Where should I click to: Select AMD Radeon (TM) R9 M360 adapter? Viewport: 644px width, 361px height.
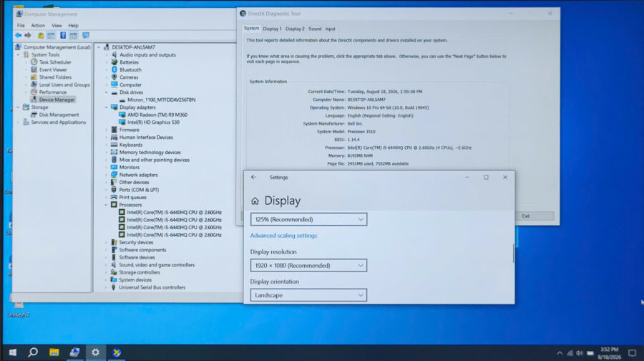[x=157, y=115]
